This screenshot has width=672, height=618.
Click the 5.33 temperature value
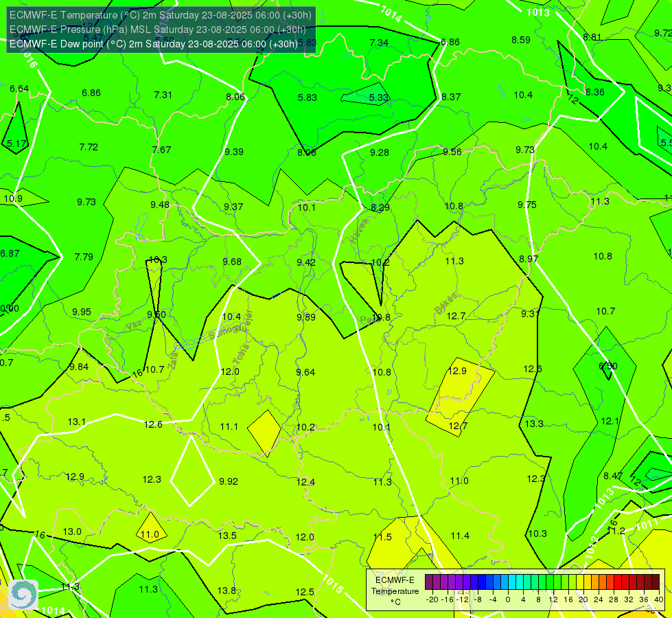[379, 98]
